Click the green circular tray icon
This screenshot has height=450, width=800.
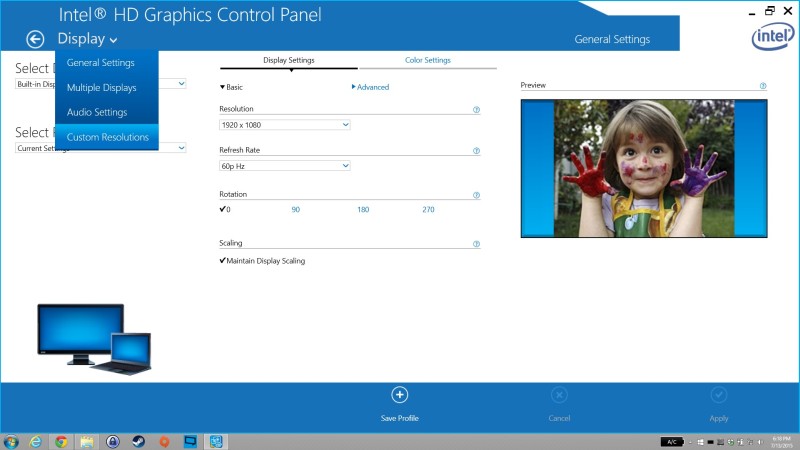[x=731, y=442]
